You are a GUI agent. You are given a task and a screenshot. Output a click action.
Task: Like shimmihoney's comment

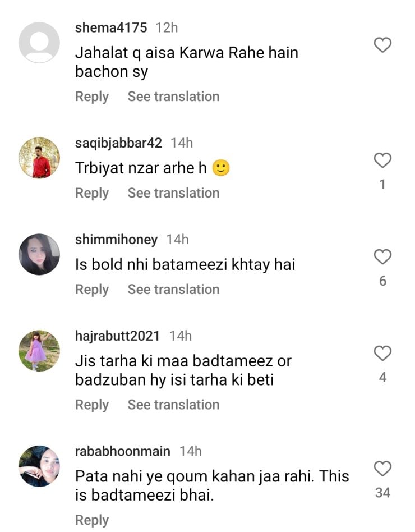[382, 258]
